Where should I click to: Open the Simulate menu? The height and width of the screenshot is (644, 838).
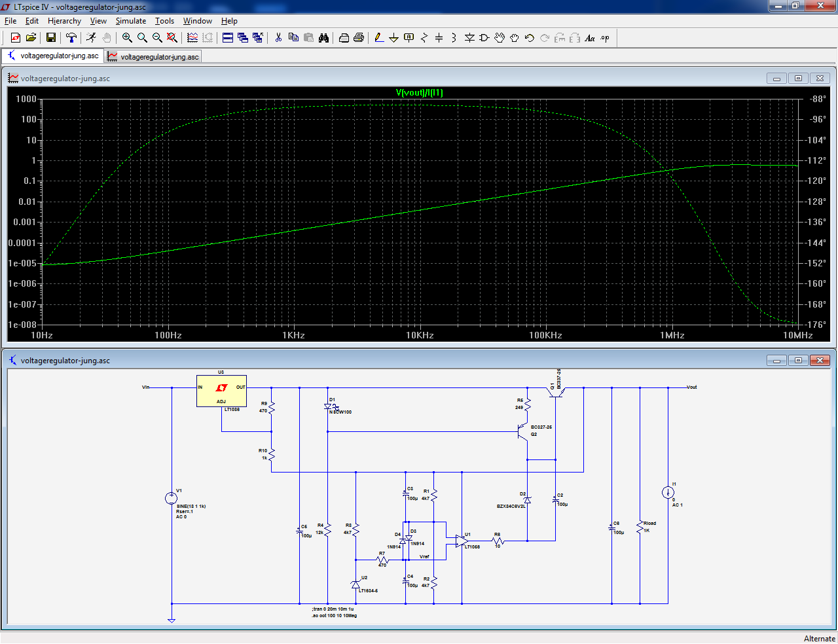click(x=131, y=21)
